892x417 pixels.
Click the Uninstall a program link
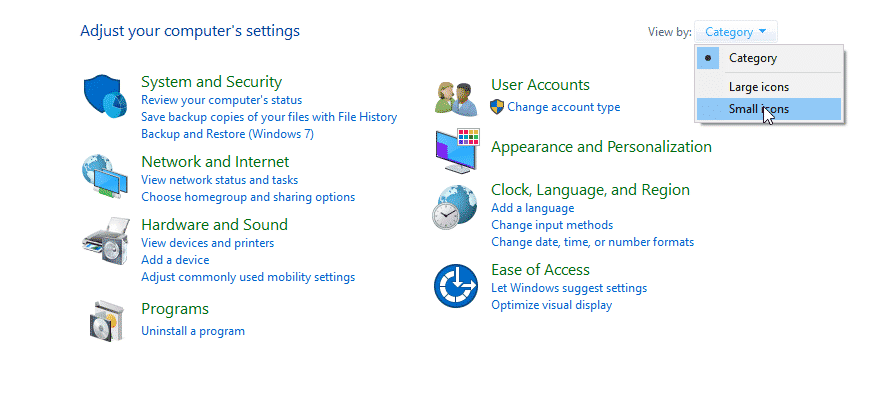click(x=193, y=331)
